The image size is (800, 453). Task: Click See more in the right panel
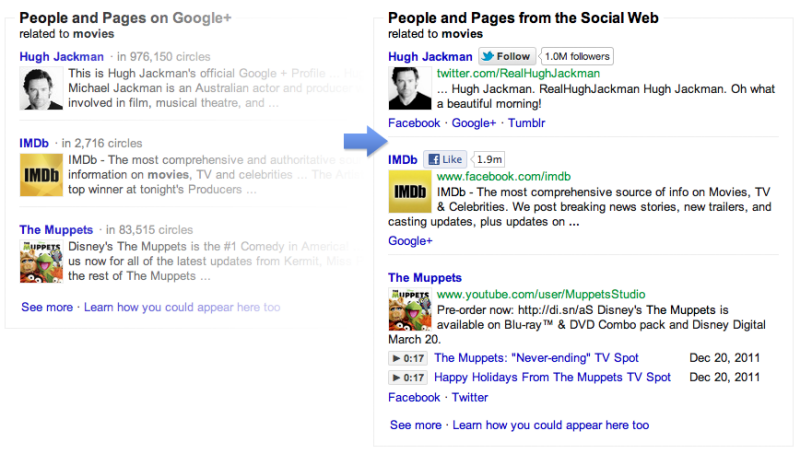click(x=415, y=425)
